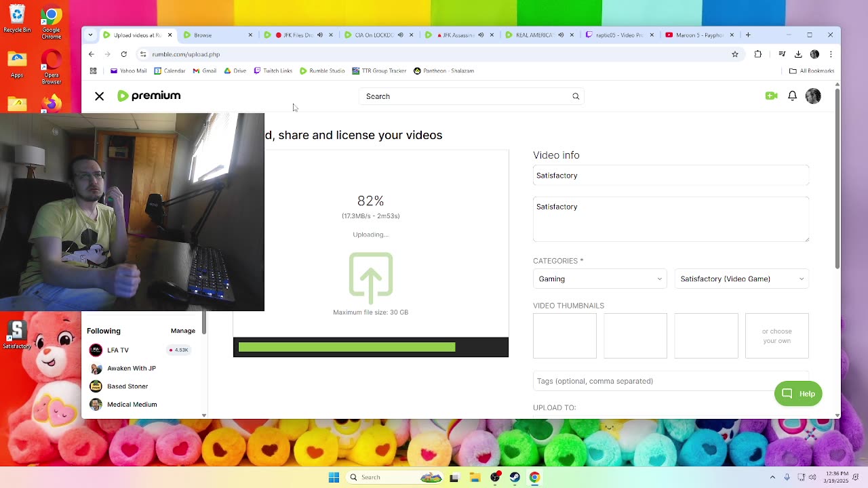Open the Rumble Studio bookmark
This screenshot has width=868, height=488.
322,70
